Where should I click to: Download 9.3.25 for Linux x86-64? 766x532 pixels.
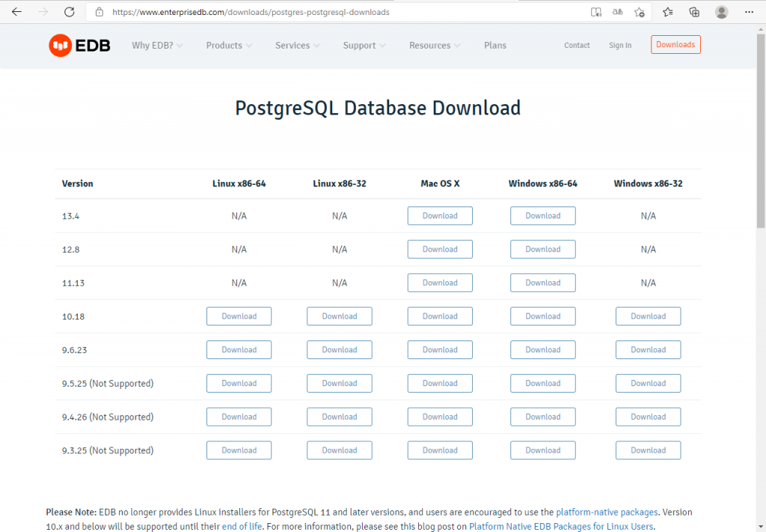(239, 450)
